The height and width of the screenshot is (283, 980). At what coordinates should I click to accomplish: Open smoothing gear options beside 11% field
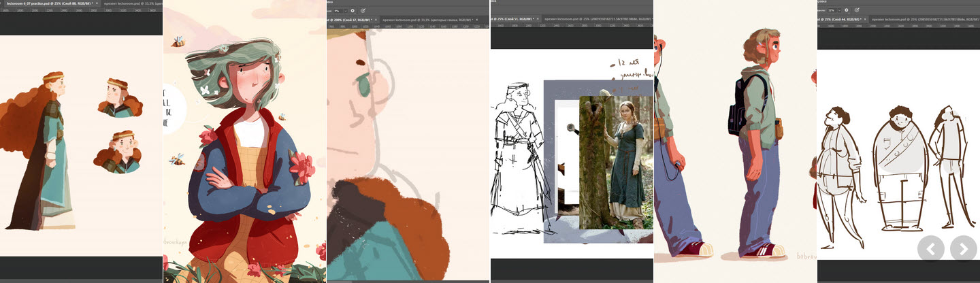[x=847, y=10]
